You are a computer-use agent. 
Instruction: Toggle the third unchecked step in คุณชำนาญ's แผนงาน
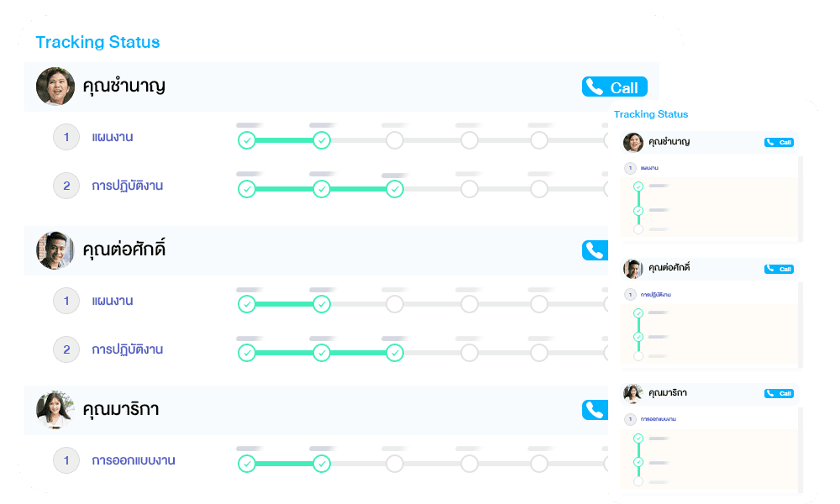(539, 140)
